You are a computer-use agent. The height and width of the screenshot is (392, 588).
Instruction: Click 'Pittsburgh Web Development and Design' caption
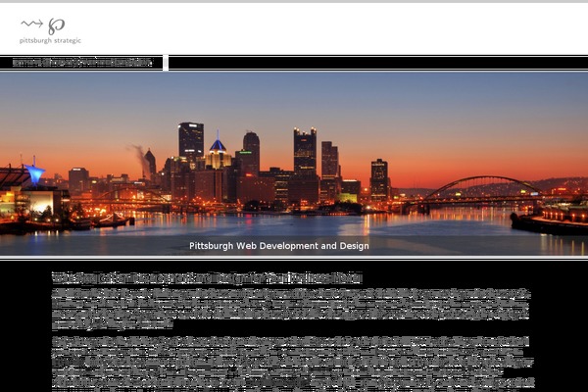[279, 246]
